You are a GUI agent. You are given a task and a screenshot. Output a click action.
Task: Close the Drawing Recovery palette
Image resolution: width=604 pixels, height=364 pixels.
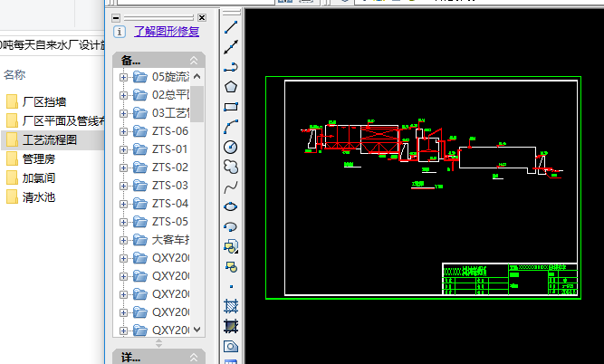point(201,18)
